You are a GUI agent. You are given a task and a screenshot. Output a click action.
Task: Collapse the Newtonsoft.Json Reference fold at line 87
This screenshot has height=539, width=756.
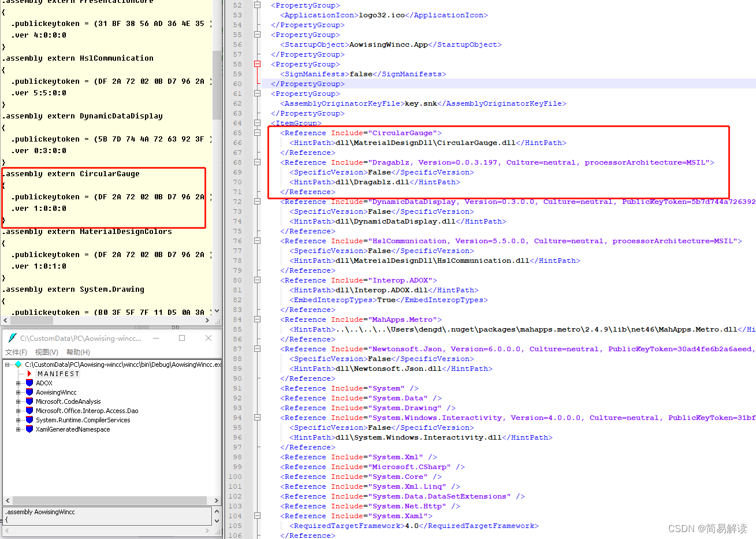pyautogui.click(x=257, y=349)
